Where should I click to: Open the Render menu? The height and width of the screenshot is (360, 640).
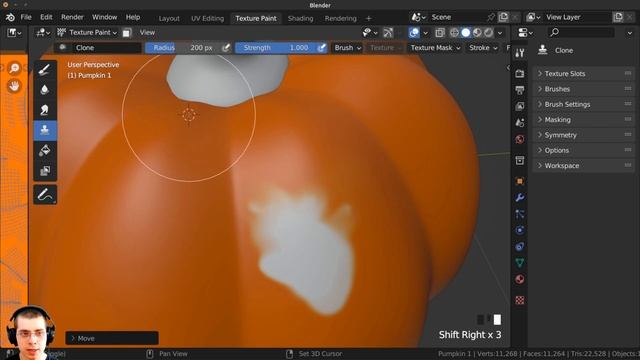tap(72, 17)
